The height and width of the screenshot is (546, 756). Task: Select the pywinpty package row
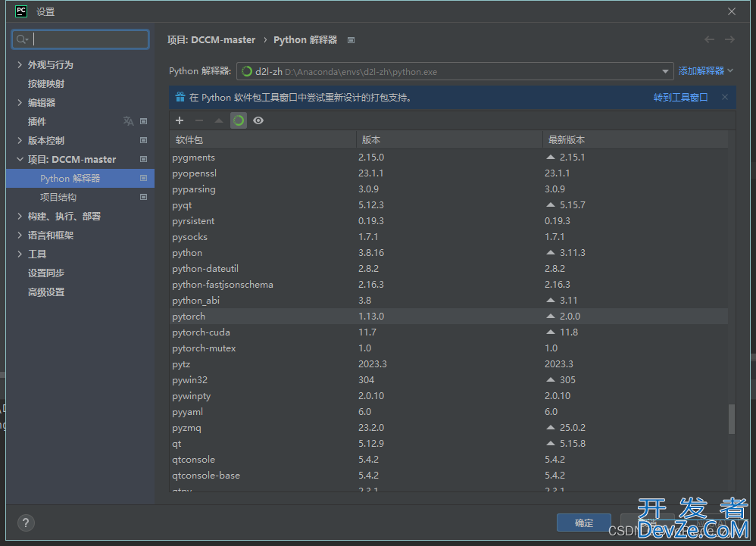tap(449, 395)
